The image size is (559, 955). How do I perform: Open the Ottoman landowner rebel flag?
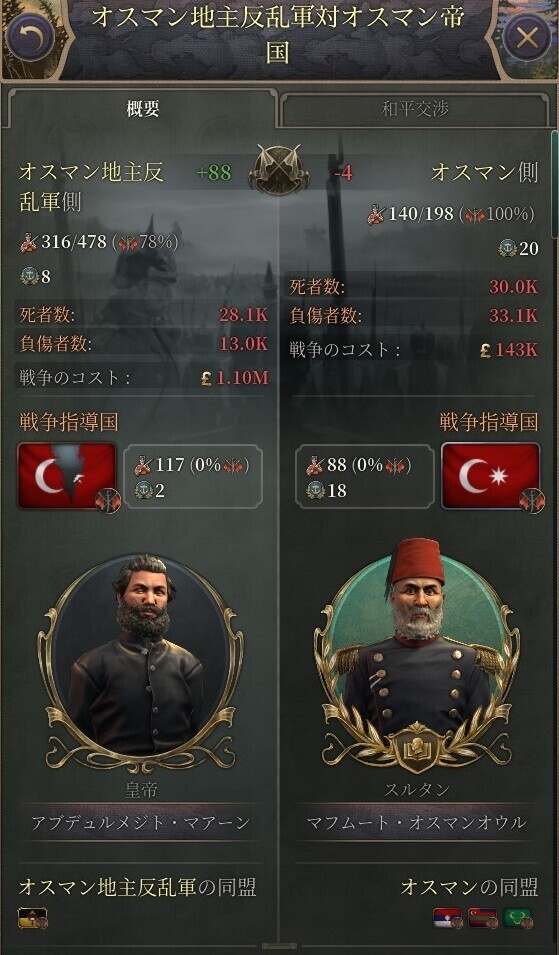pos(68,476)
